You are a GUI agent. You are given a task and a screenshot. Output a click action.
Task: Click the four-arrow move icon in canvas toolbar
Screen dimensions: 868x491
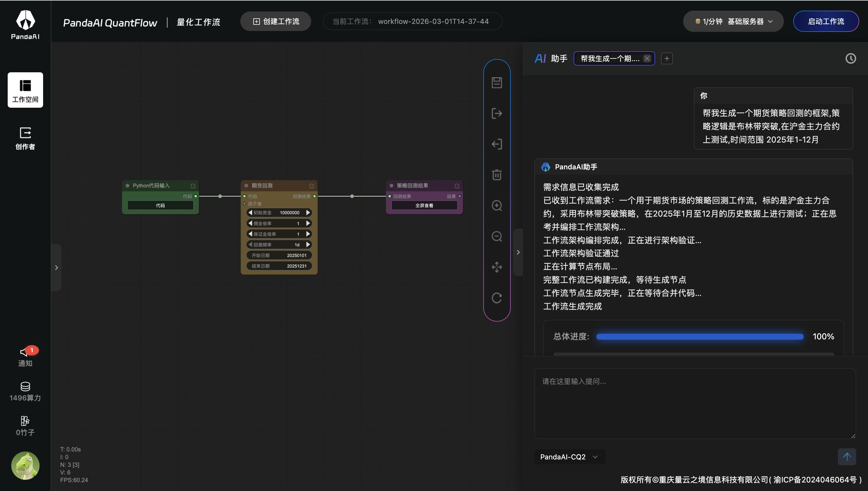click(497, 267)
